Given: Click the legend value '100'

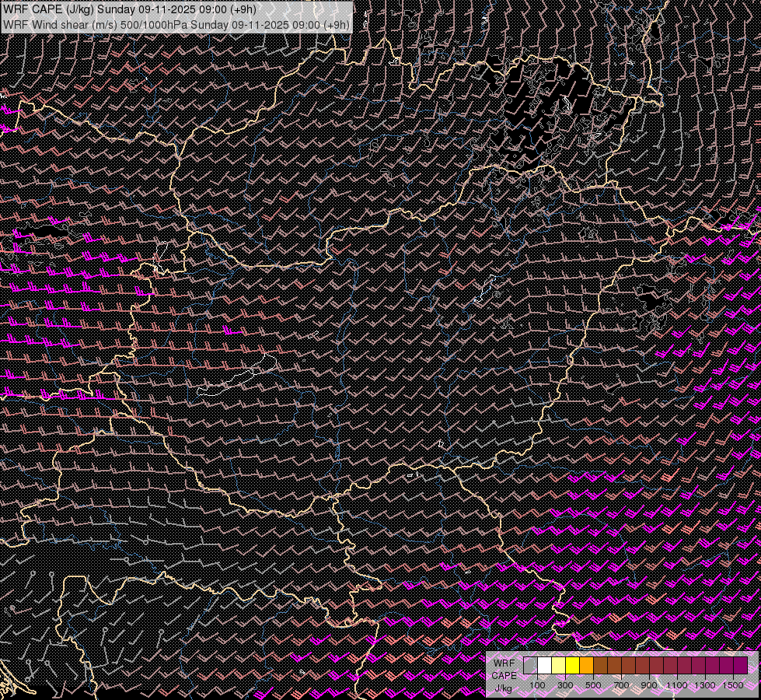Looking at the screenshot, I should 537,685.
